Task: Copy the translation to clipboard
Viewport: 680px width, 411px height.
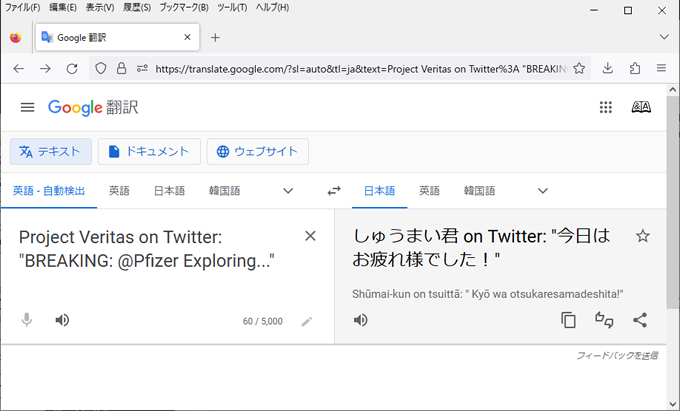Action: click(568, 320)
